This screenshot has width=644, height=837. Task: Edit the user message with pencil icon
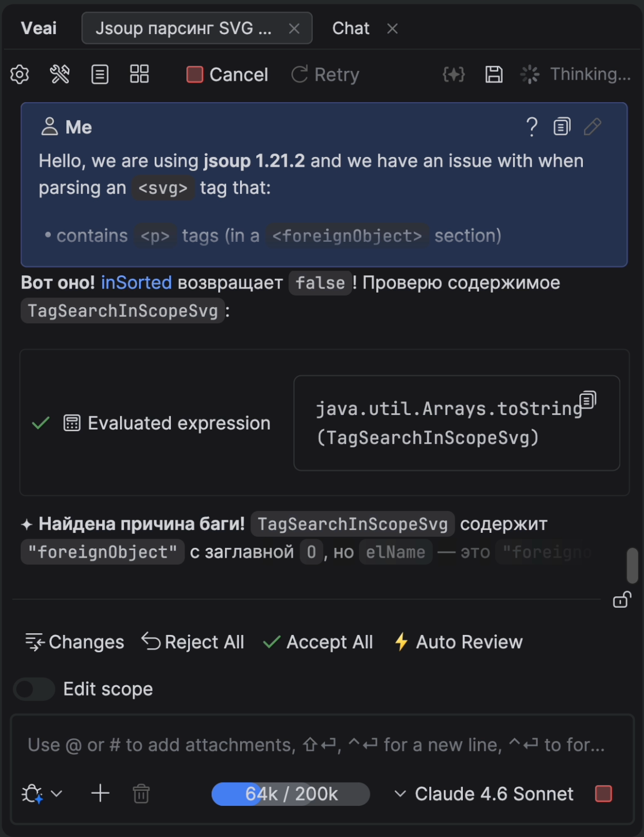click(593, 126)
